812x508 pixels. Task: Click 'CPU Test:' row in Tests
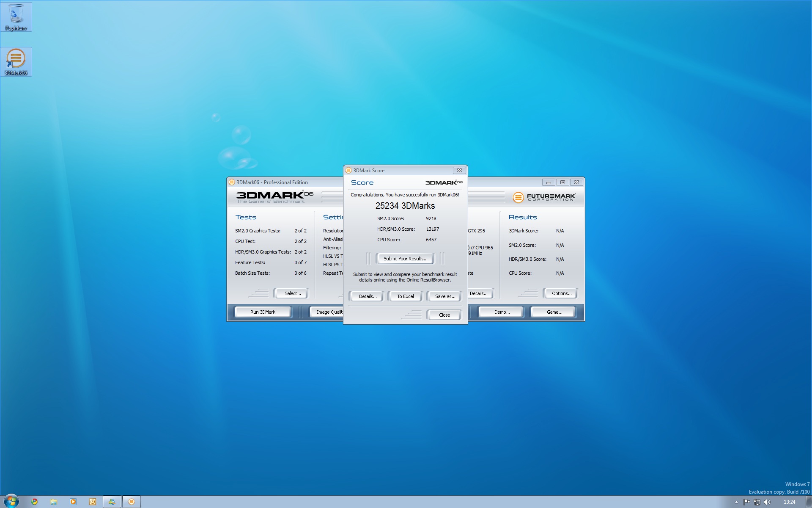(x=271, y=241)
